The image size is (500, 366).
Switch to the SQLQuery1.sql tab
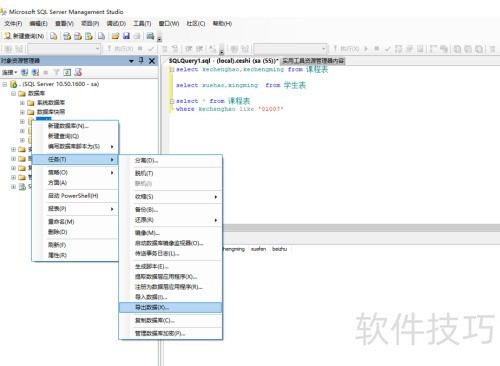223,61
